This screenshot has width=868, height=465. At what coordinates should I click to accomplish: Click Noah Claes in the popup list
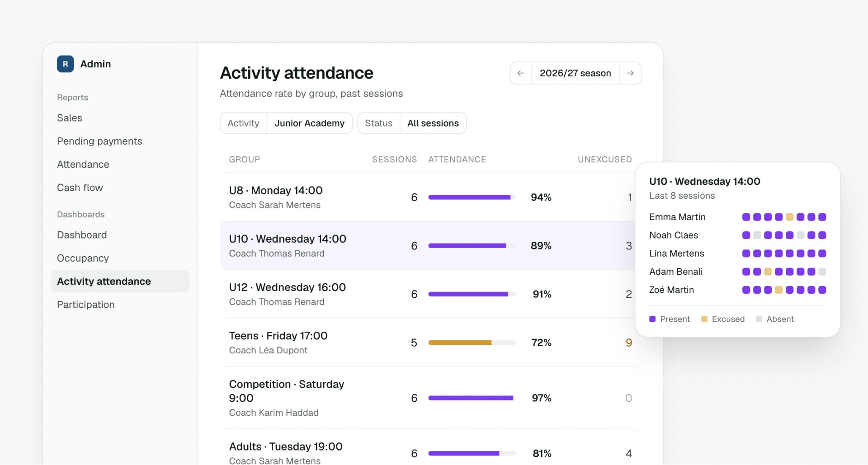(674, 235)
